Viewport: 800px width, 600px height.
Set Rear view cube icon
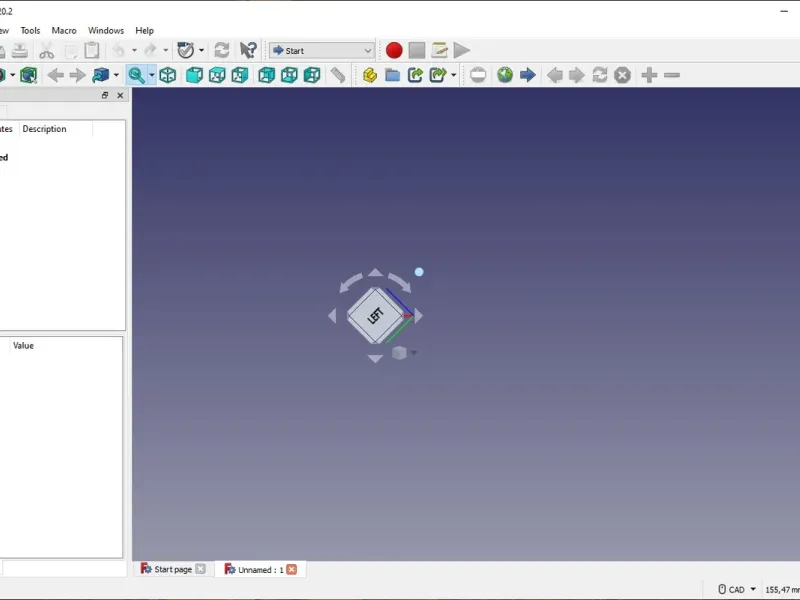pyautogui.click(x=266, y=76)
